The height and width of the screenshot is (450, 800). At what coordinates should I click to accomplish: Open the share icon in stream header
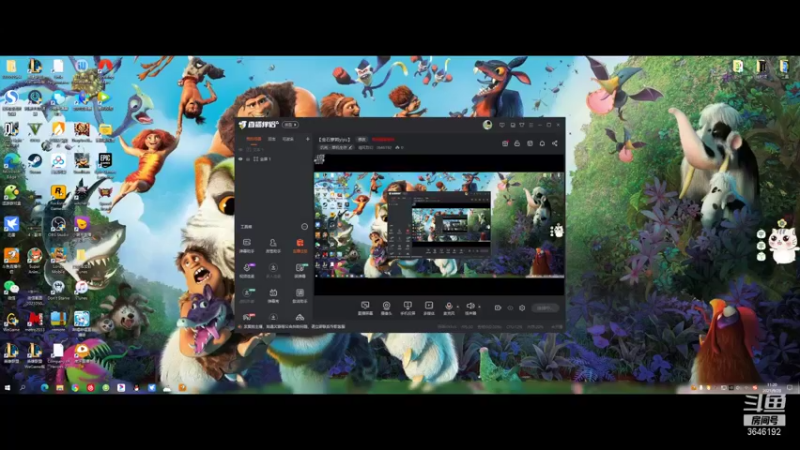(555, 143)
